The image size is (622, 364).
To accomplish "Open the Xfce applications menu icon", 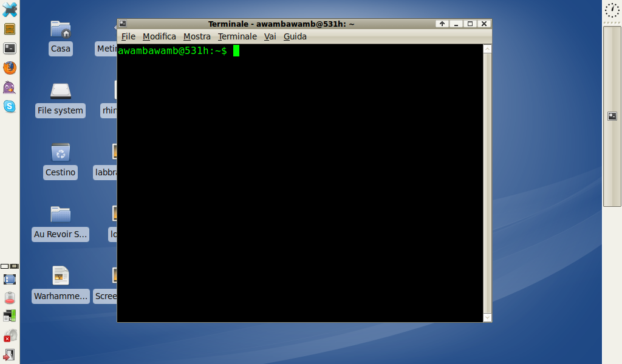I will pyautogui.click(x=10, y=10).
